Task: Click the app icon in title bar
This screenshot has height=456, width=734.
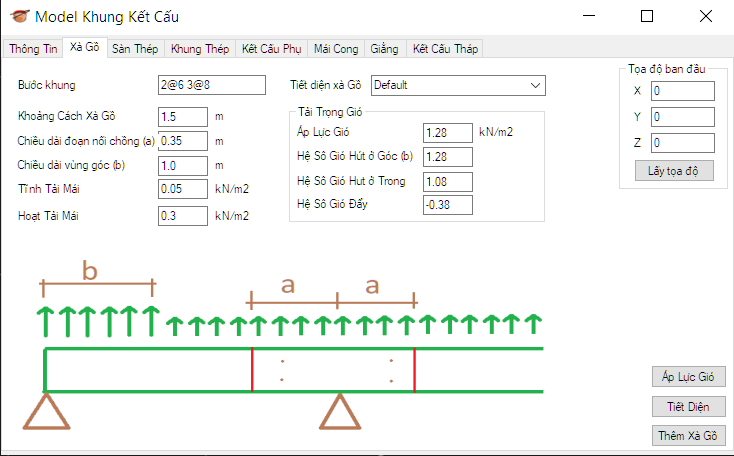Action: pos(19,17)
